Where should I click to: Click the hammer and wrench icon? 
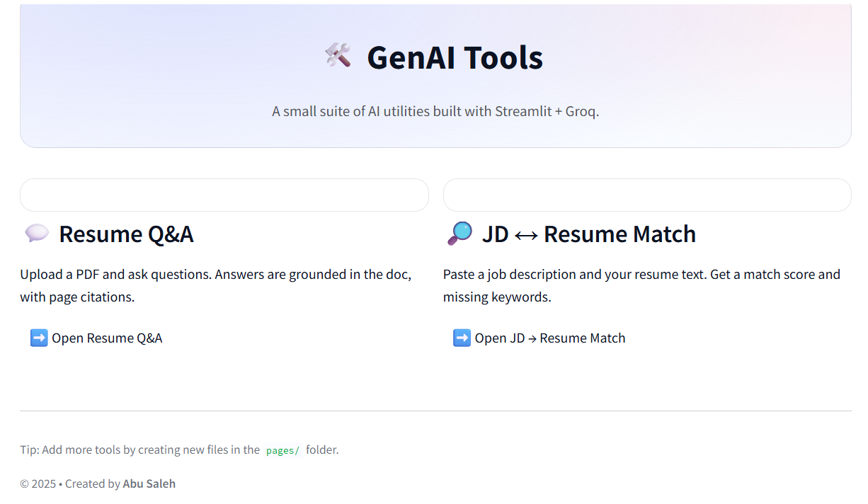[x=338, y=55]
